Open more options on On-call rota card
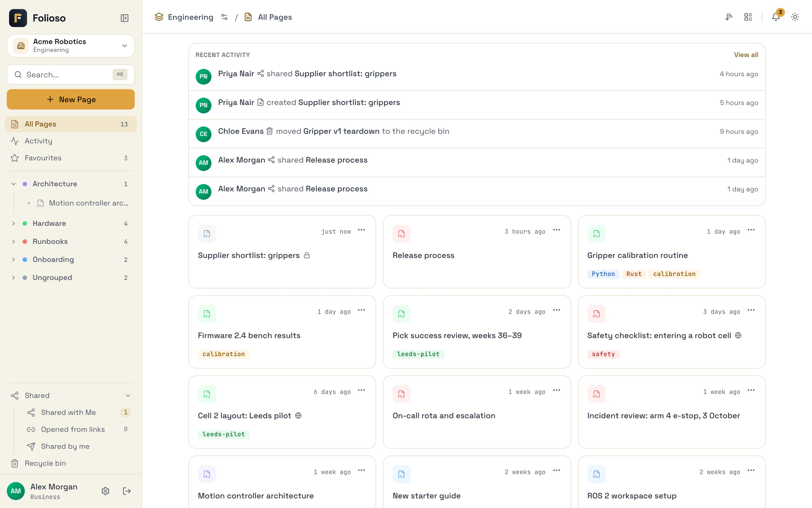The height and width of the screenshot is (508, 812). tap(556, 390)
